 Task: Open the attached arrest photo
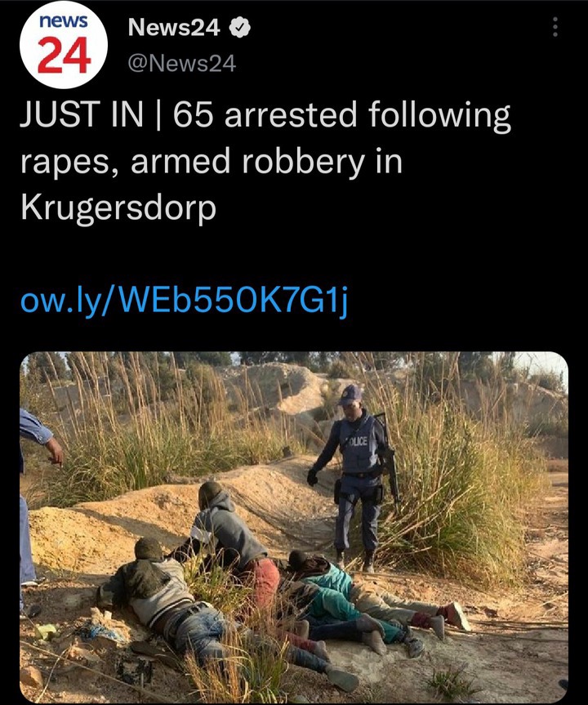tap(294, 527)
